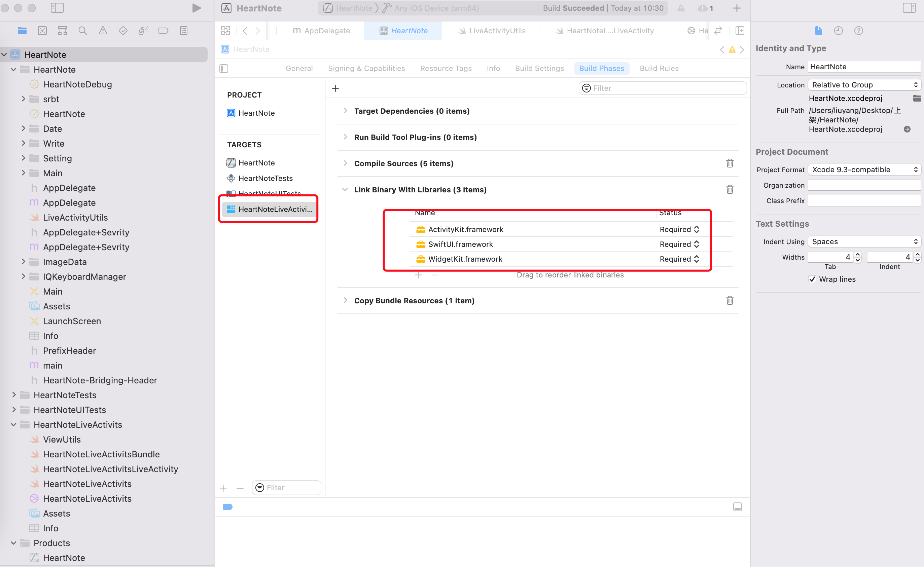Delete the Compile Sources phase
The width and height of the screenshot is (924, 567).
(730, 163)
